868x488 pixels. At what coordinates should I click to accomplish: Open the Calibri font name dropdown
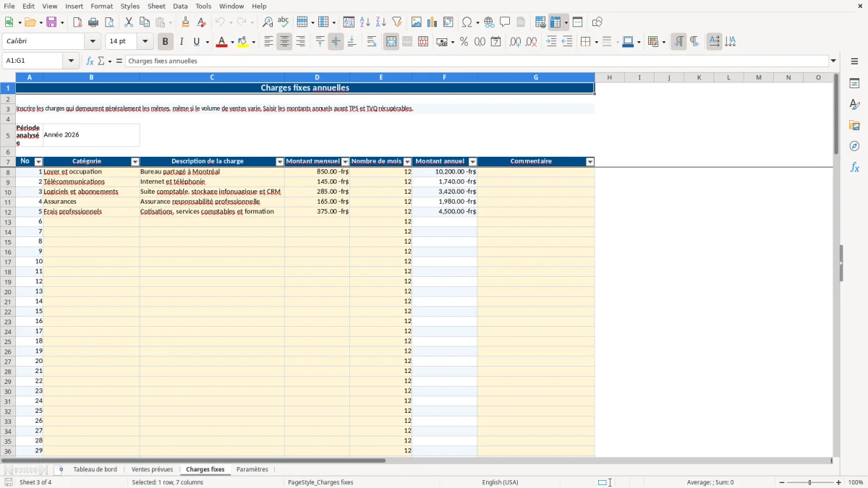[93, 42]
